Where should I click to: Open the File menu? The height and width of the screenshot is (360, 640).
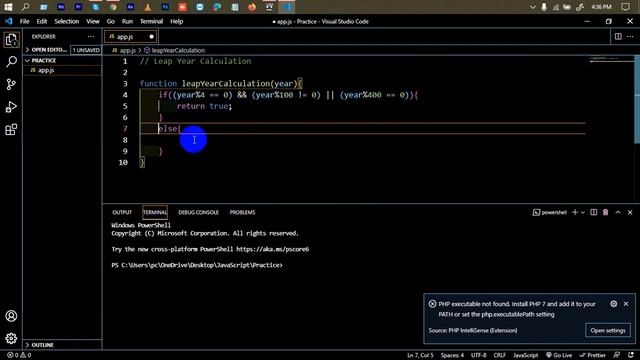pyautogui.click(x=24, y=21)
